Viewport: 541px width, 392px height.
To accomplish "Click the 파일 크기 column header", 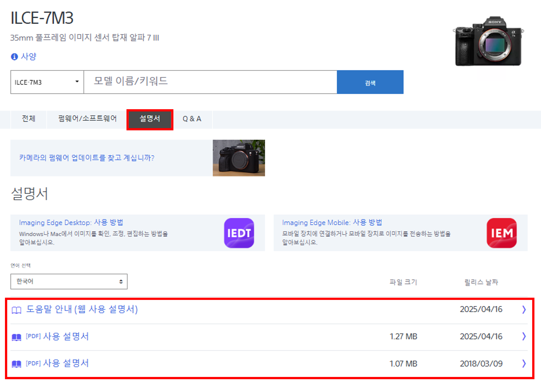I will (x=403, y=282).
